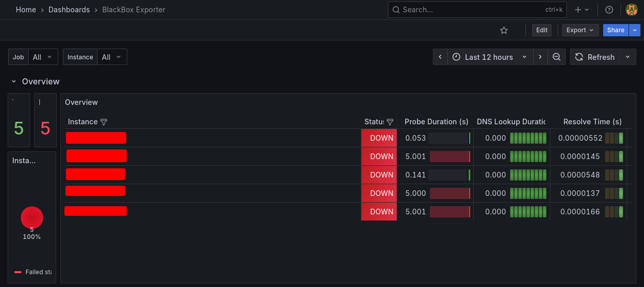The image size is (644, 287).
Task: Shift time range forward with right arrow
Action: [540, 57]
